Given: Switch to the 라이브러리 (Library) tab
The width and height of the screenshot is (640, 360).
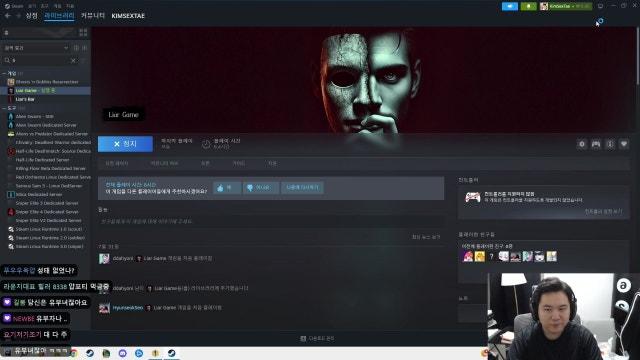Looking at the screenshot, I should point(60,16).
